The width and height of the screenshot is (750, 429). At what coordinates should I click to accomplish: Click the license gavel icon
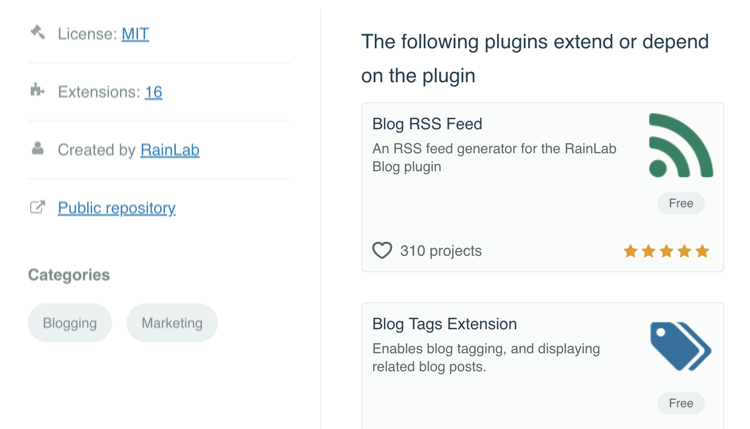(x=38, y=33)
